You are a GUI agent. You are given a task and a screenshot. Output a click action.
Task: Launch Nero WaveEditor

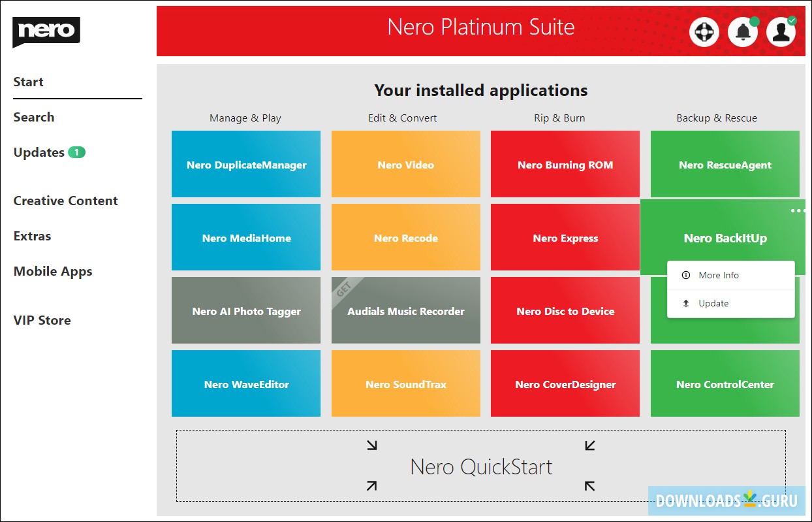245,384
